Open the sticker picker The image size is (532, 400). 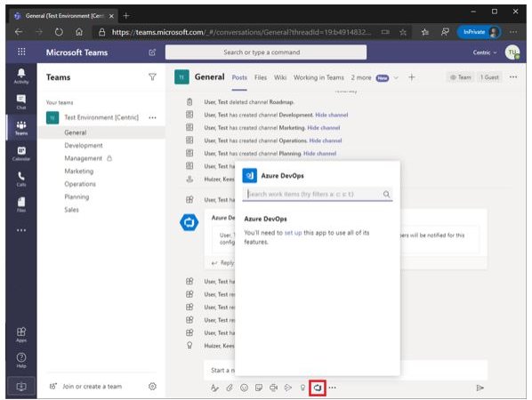259,388
